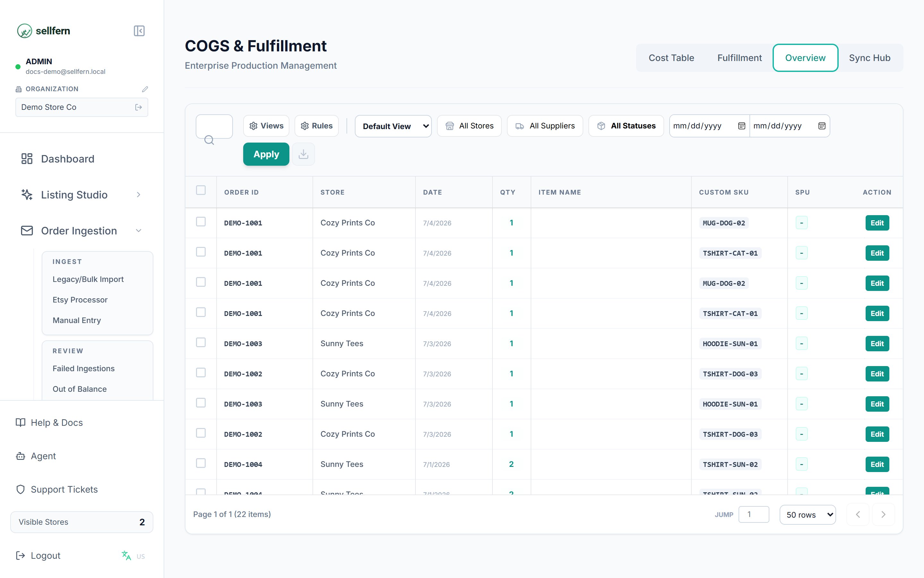Open the All Stores filter

469,126
